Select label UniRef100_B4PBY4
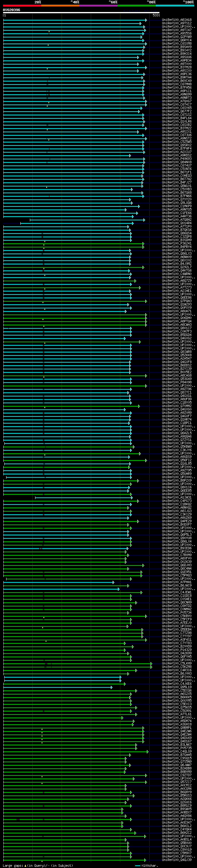This screenshot has height=868, width=197. [177, 247]
